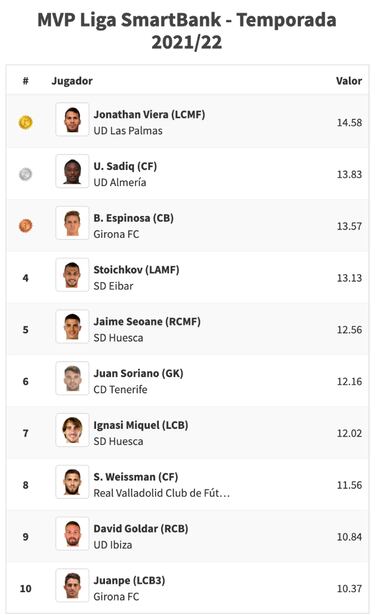Click the Juanpe (LCB3) player name
375x615 pixels.
pyautogui.click(x=129, y=580)
